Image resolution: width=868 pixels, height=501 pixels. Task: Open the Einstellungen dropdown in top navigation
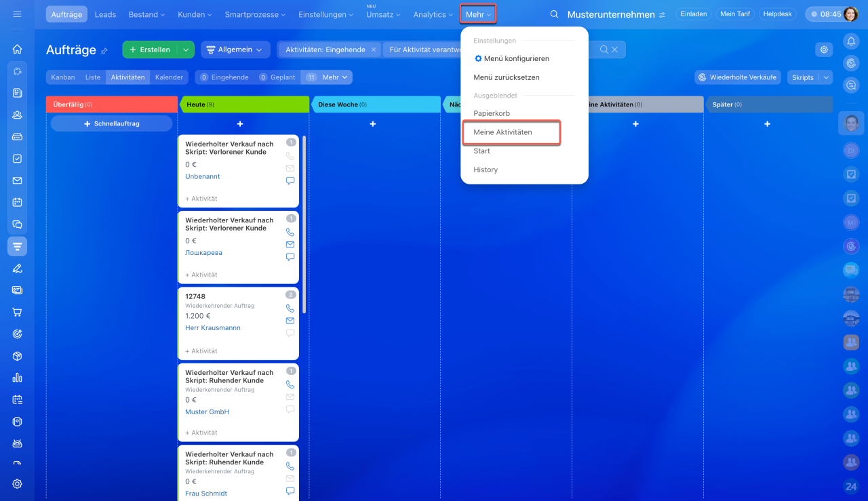tap(326, 14)
